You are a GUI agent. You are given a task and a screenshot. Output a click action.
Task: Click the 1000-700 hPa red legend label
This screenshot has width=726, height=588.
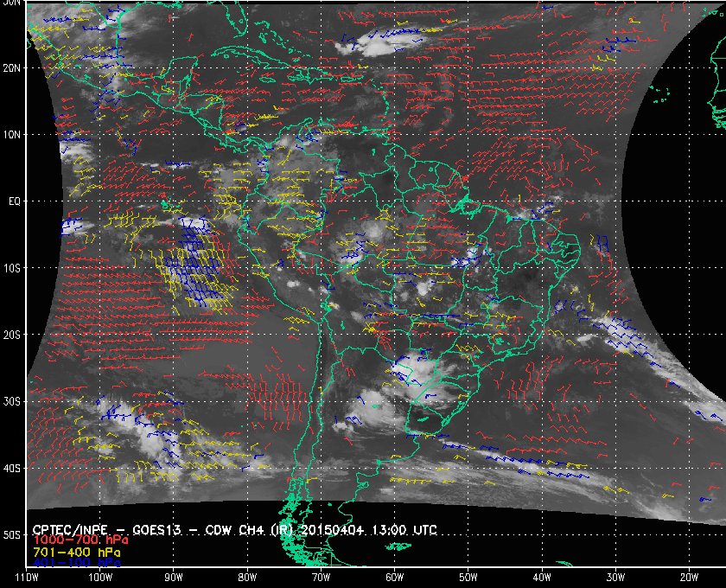(x=80, y=540)
